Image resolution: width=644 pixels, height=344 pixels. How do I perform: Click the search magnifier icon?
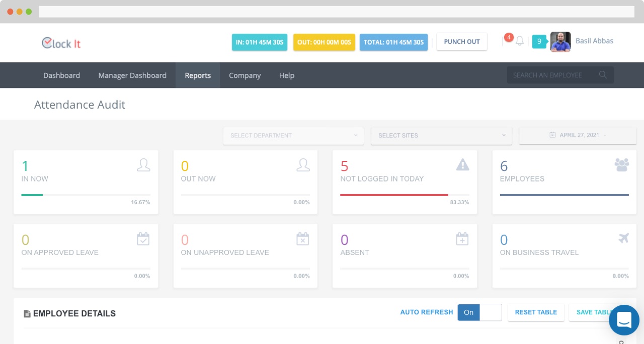[603, 75]
